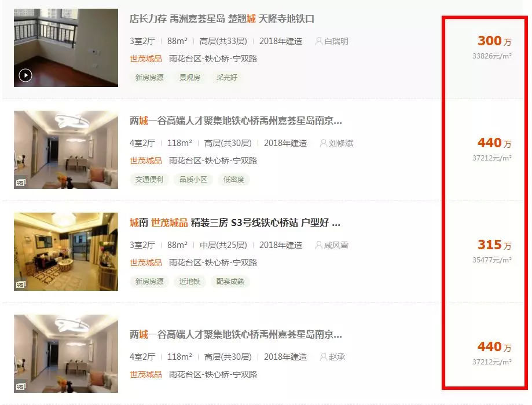Select the 配套成熟 tag
Viewport: 532px width, 405px height.
(230, 281)
